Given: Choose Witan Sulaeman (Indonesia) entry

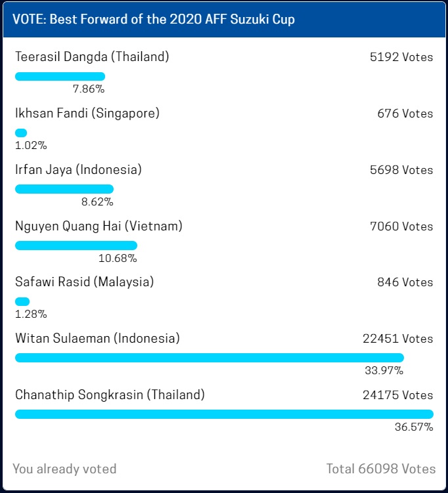Looking at the screenshot, I should pos(97,339).
